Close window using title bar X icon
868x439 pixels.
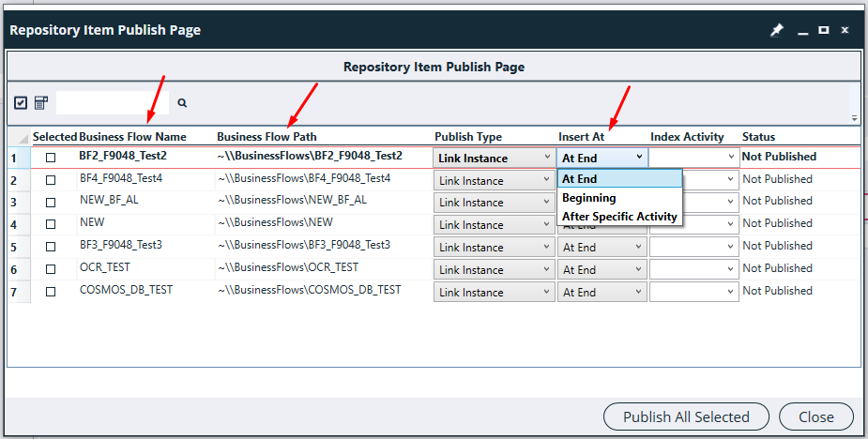(x=845, y=30)
